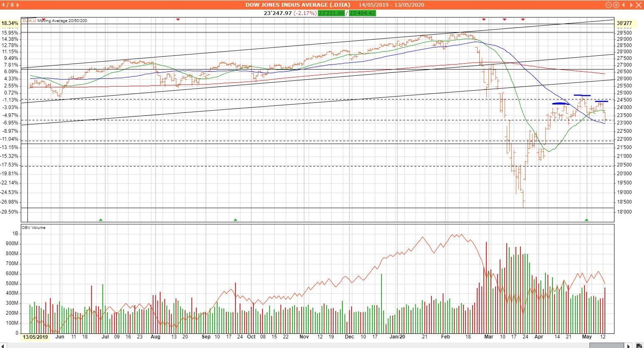Zoom out using the minus circle icon
This screenshot has width=644, height=348.
pos(609,5)
